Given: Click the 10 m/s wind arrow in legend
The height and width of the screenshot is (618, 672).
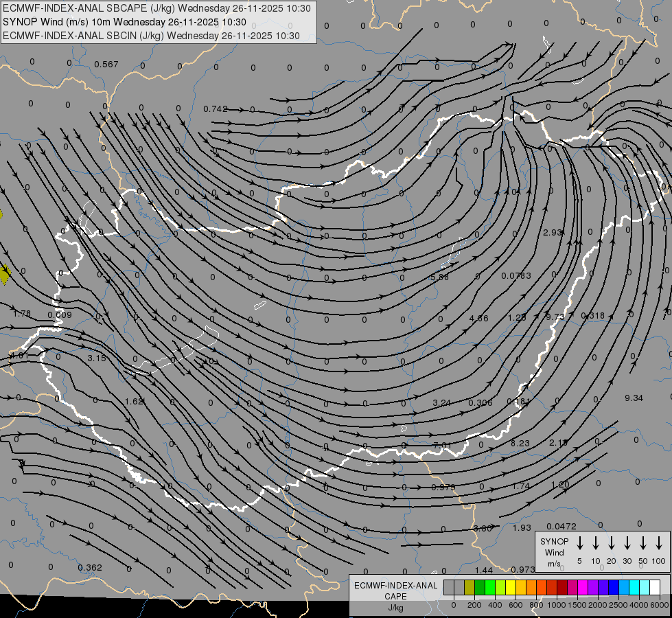Looking at the screenshot, I should [x=596, y=543].
